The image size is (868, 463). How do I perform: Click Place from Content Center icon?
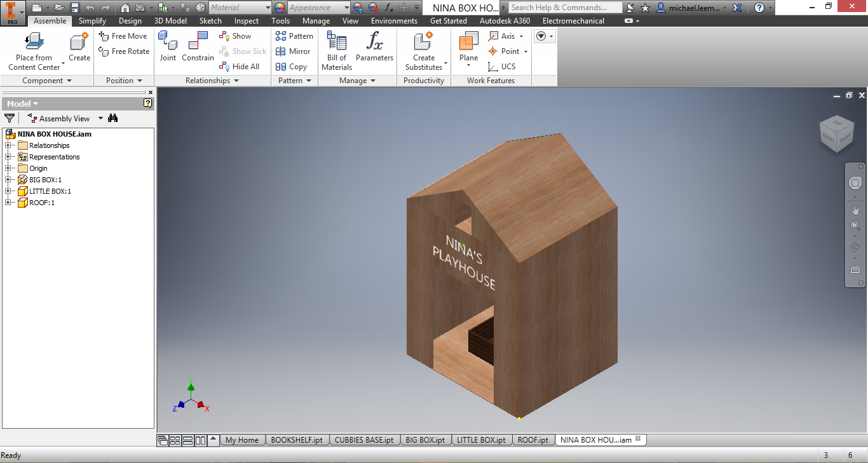(x=34, y=42)
